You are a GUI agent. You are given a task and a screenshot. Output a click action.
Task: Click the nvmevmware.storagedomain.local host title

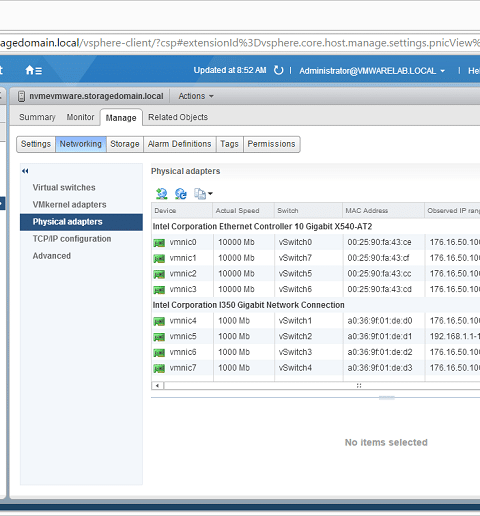click(x=96, y=96)
